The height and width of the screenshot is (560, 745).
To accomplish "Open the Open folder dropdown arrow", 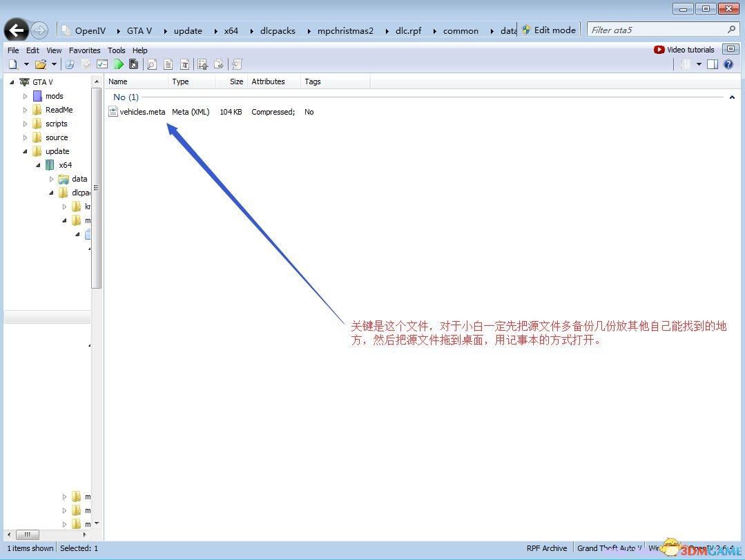I will coord(54,64).
